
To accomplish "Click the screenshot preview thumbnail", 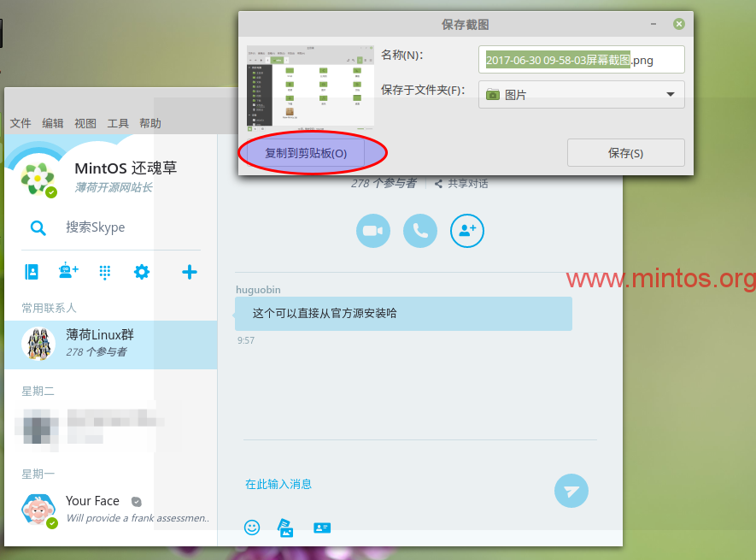I will [x=310, y=88].
